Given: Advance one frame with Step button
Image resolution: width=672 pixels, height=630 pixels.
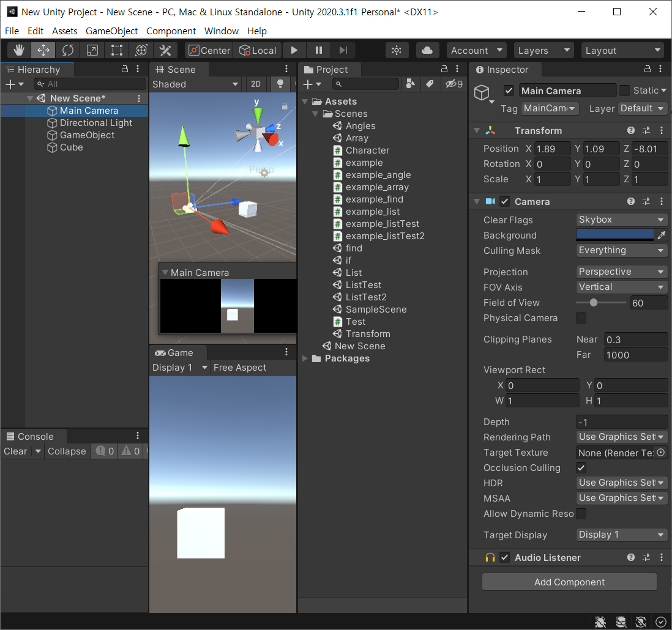Looking at the screenshot, I should click(343, 51).
